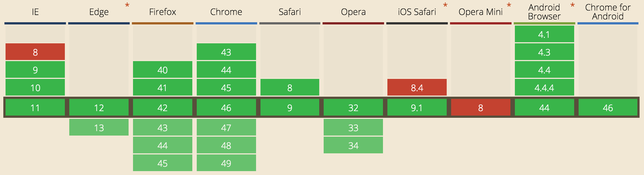
Task: Select Android Browser 4.1 cell
Action: 545,34
